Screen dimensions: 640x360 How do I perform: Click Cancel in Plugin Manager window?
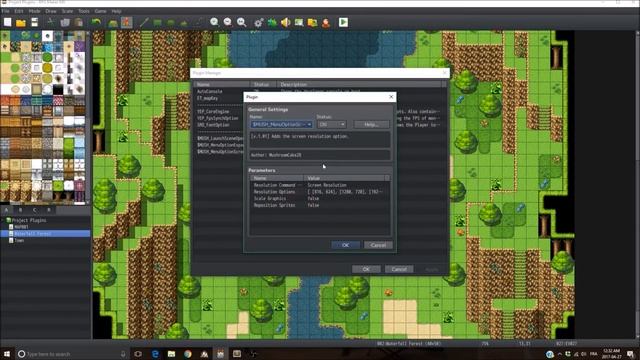[x=399, y=269]
